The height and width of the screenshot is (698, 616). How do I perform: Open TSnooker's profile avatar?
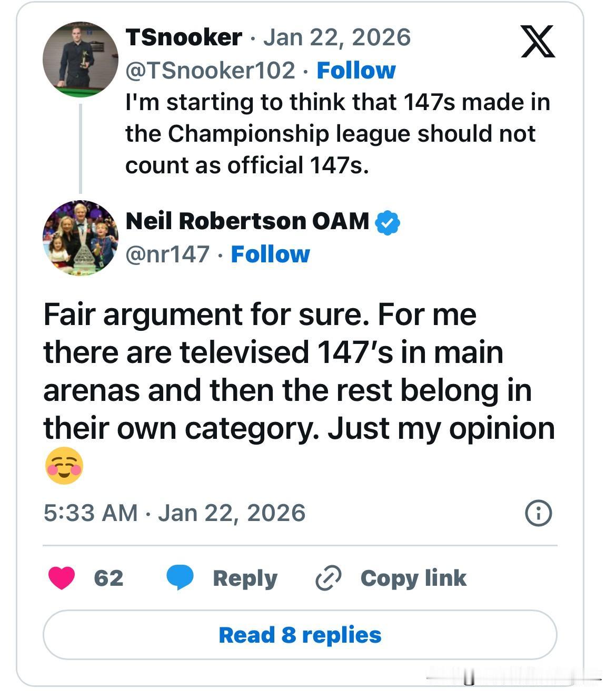coord(80,60)
